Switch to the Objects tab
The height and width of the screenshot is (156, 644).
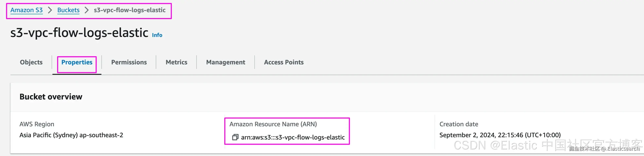31,62
